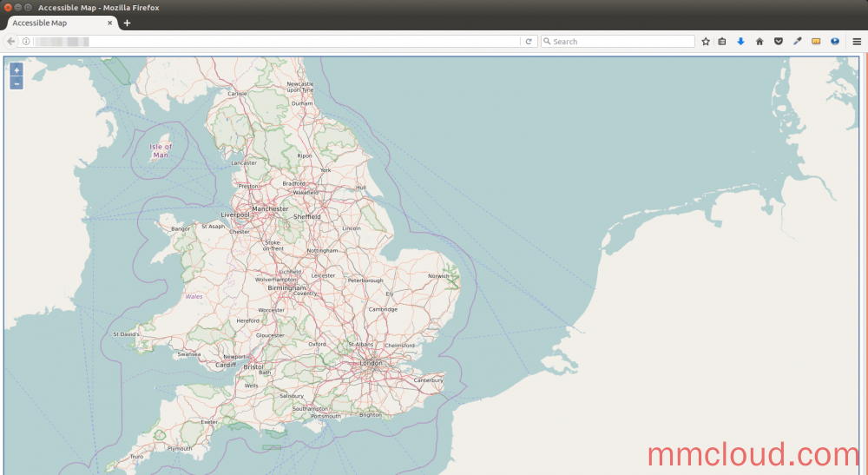Screen dimensions: 868x475
Task: Click the St David's label on map
Action: pos(126,334)
